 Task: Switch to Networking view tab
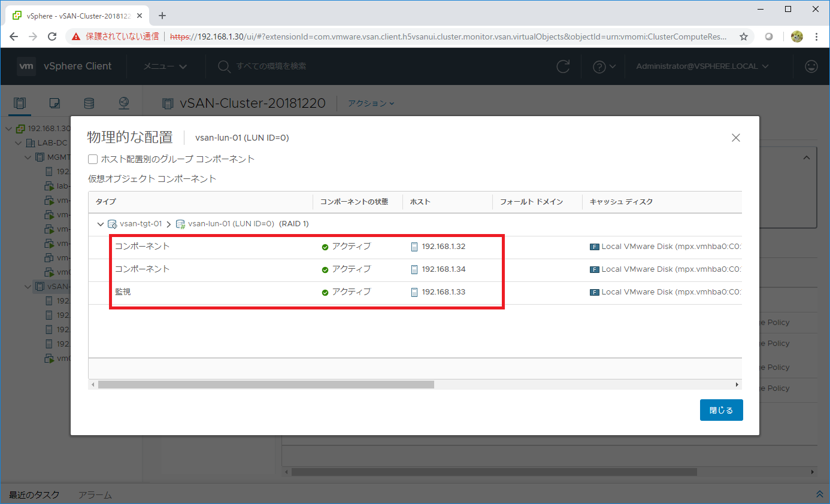pyautogui.click(x=124, y=104)
